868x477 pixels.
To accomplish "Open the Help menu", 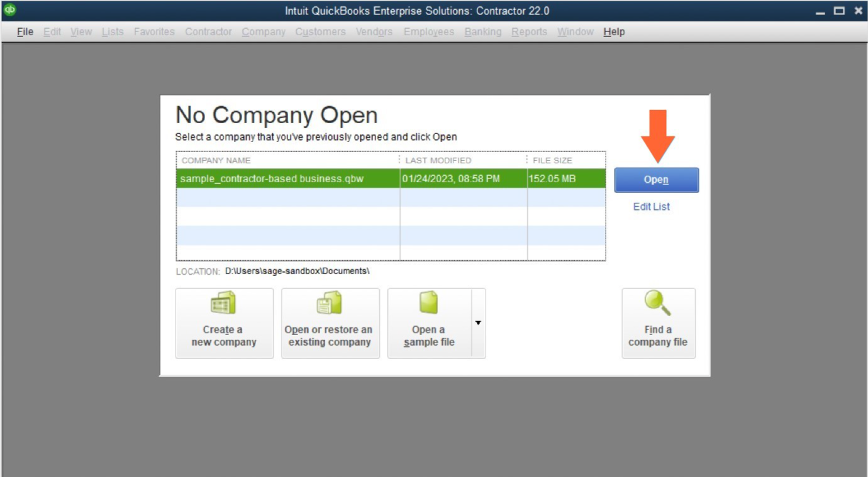I will pos(613,31).
